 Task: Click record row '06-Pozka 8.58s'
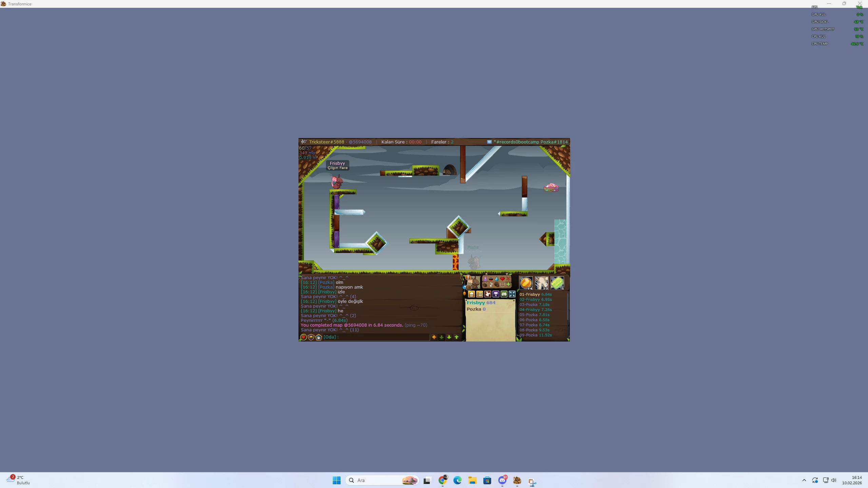(x=534, y=320)
